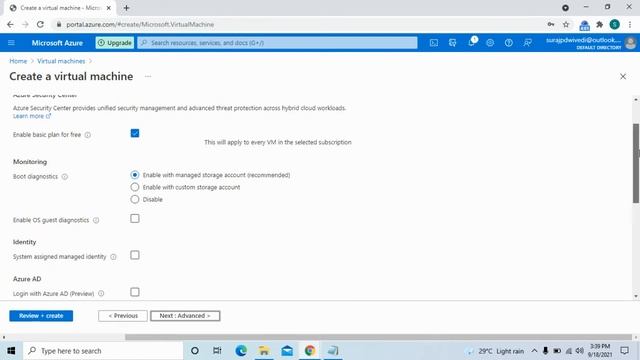Image resolution: width=640 pixels, height=360 pixels.
Task: Click info icon for System assigned managed identity
Action: pos(113,257)
